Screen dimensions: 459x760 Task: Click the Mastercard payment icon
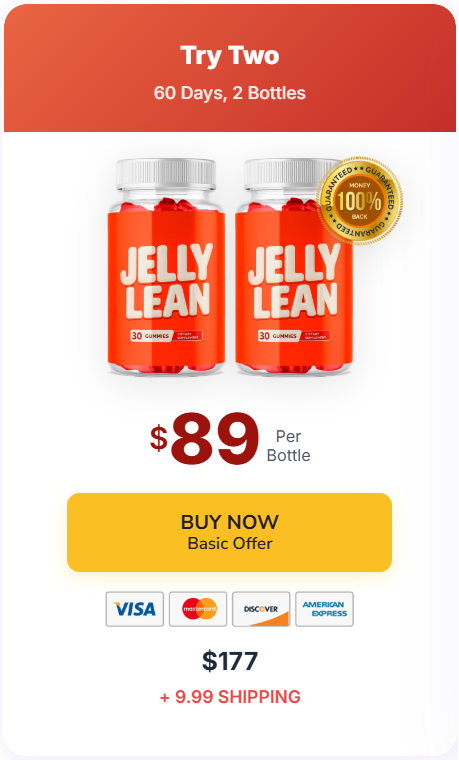pos(198,609)
